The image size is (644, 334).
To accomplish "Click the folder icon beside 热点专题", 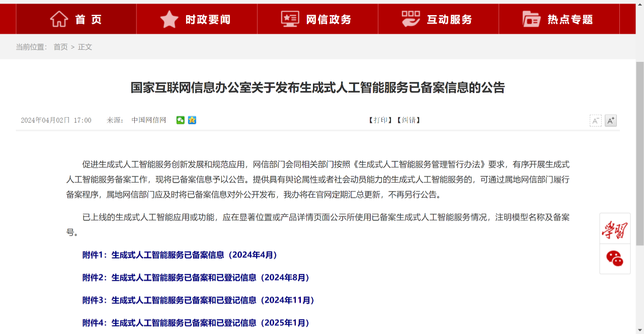I will point(531,19).
